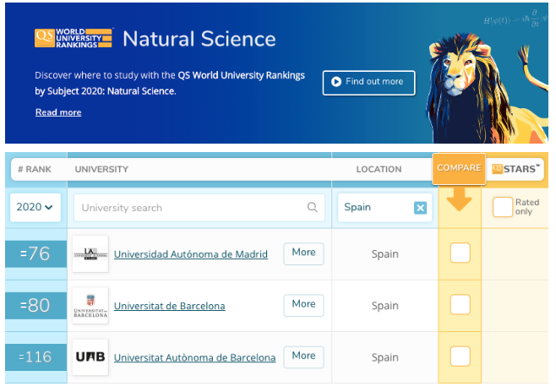Viewport: 556px width, 392px height.
Task: Click the search magnifier icon
Action: coord(312,207)
